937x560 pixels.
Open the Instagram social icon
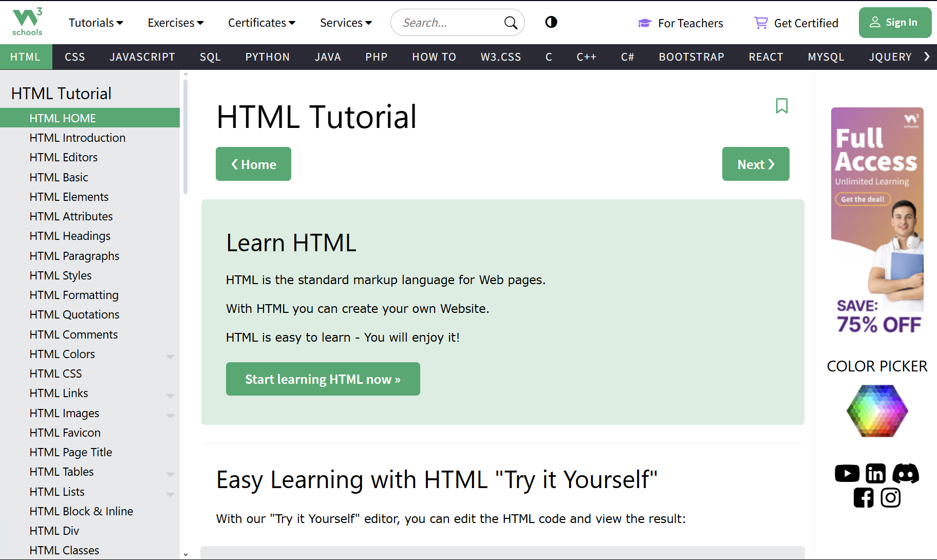[x=890, y=498]
